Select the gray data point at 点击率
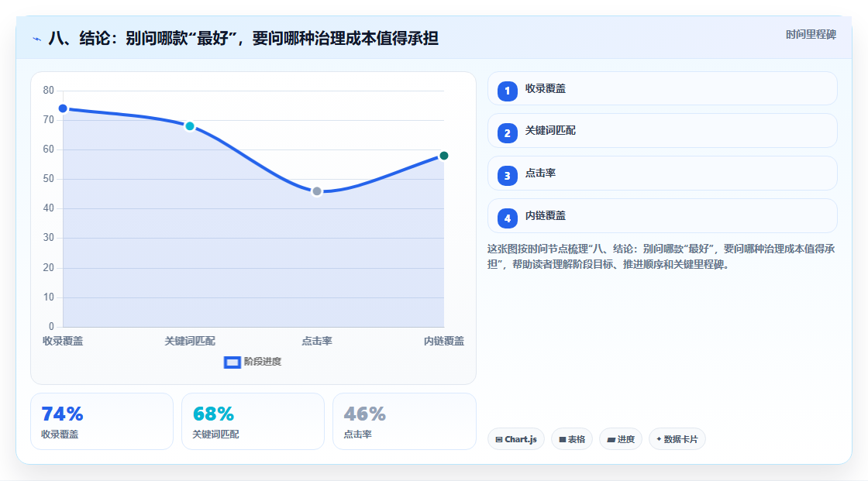 [x=317, y=191]
